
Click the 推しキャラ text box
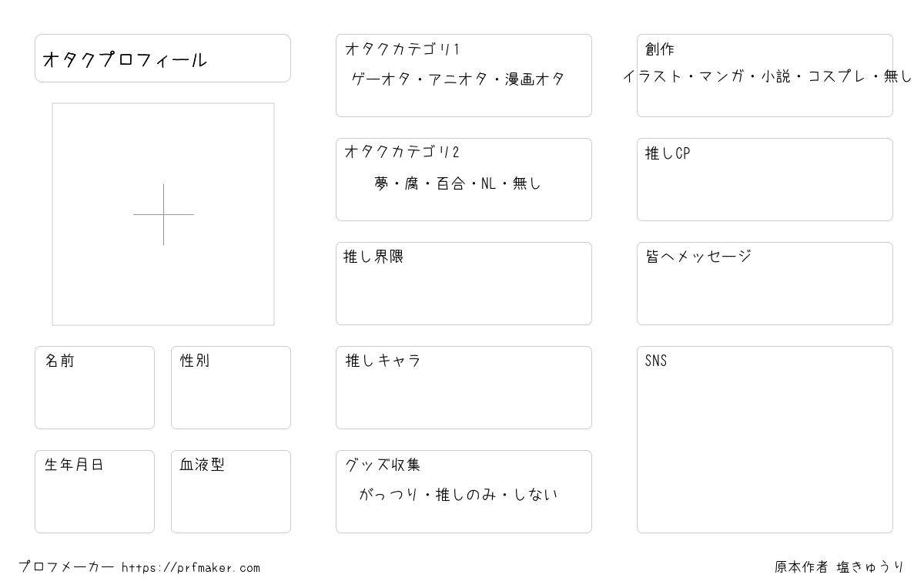point(464,388)
